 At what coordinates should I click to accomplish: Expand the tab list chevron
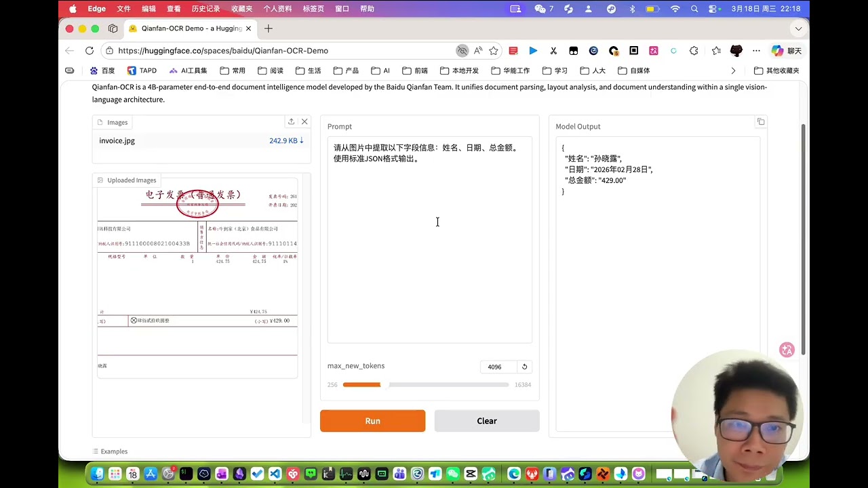tap(798, 28)
